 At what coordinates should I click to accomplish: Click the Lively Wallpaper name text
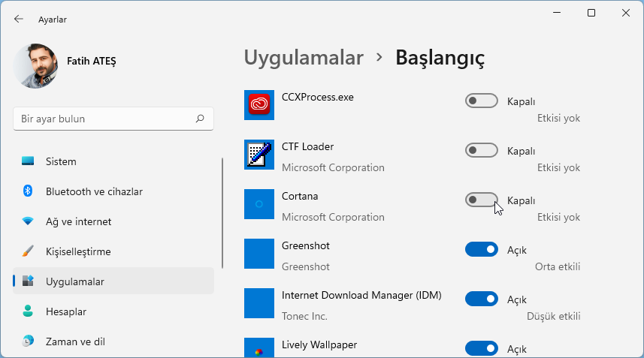pos(319,345)
